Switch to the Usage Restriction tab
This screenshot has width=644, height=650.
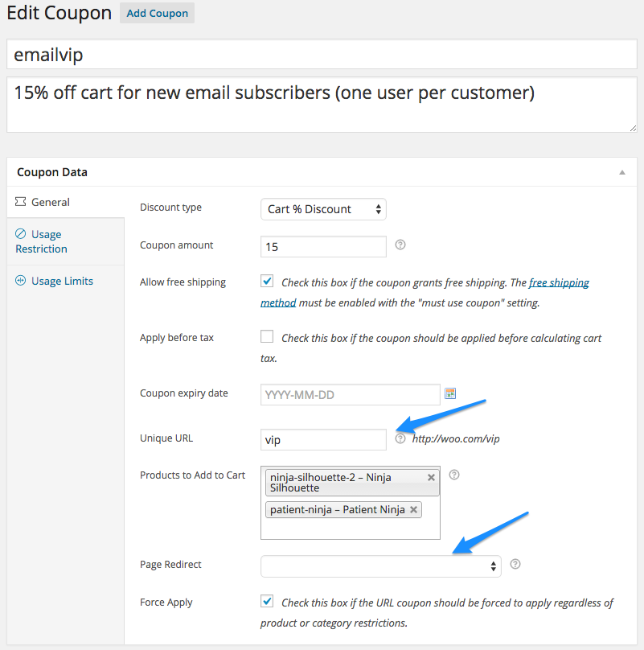click(x=42, y=241)
